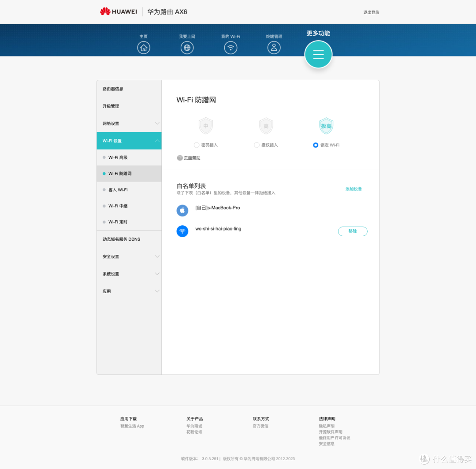The image size is (476, 469).
Task: Click 退出登录 to log out
Action: coord(371,12)
